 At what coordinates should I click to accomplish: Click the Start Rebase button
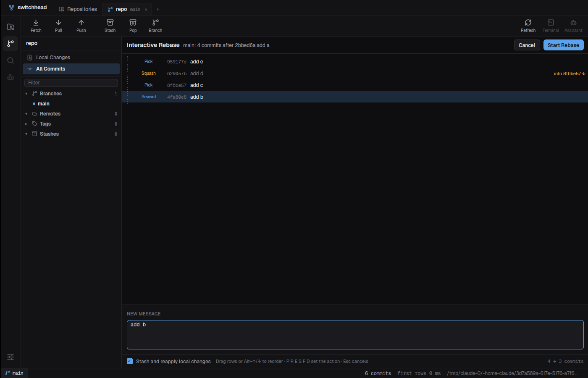point(563,45)
